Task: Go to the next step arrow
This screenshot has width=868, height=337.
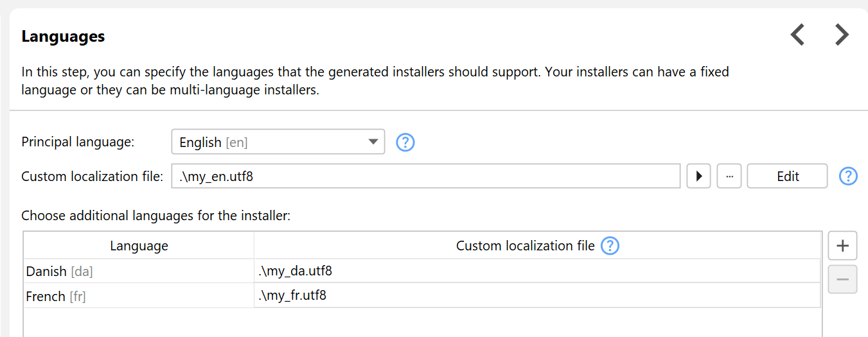Action: coord(842,35)
